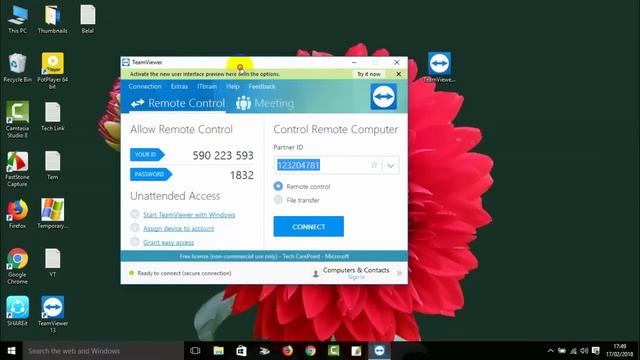The width and height of the screenshot is (640, 360).
Task: Expand the Partner ID history dropdown
Action: tap(391, 165)
